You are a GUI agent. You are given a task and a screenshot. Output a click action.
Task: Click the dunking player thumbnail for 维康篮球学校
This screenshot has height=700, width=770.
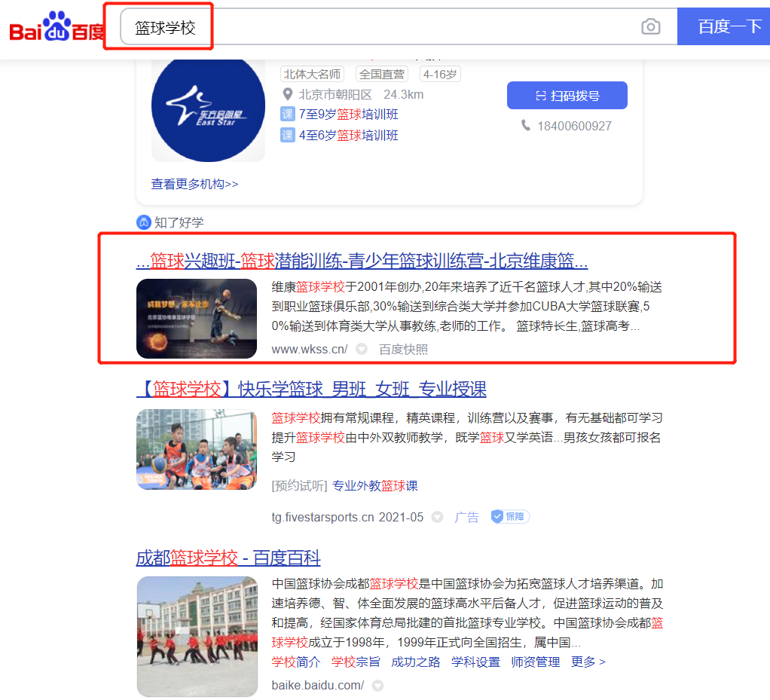(x=197, y=318)
